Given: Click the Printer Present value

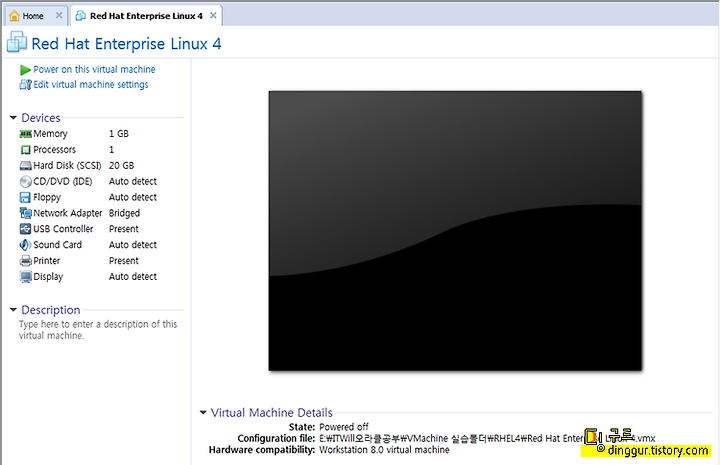Looking at the screenshot, I should click(124, 261).
